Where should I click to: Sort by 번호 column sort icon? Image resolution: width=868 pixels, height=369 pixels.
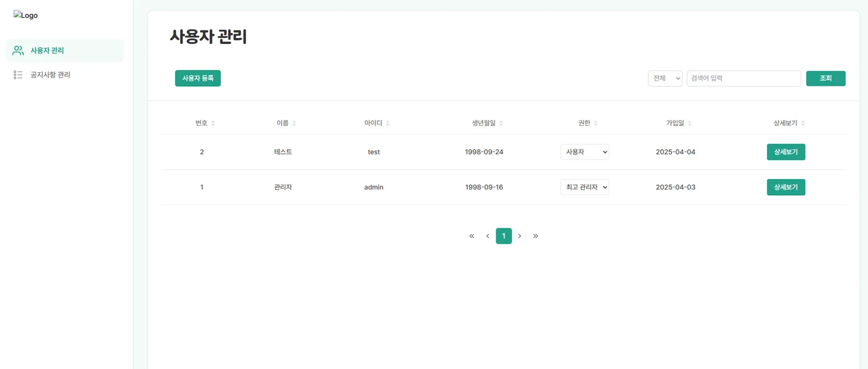(213, 123)
